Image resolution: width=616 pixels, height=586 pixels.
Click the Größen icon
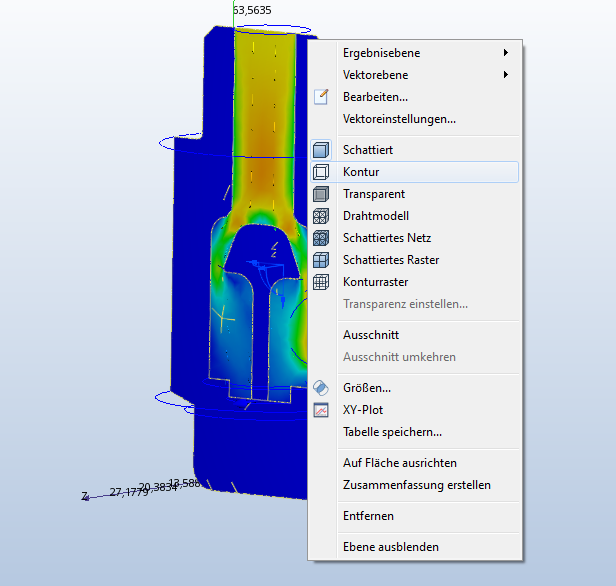coord(321,388)
